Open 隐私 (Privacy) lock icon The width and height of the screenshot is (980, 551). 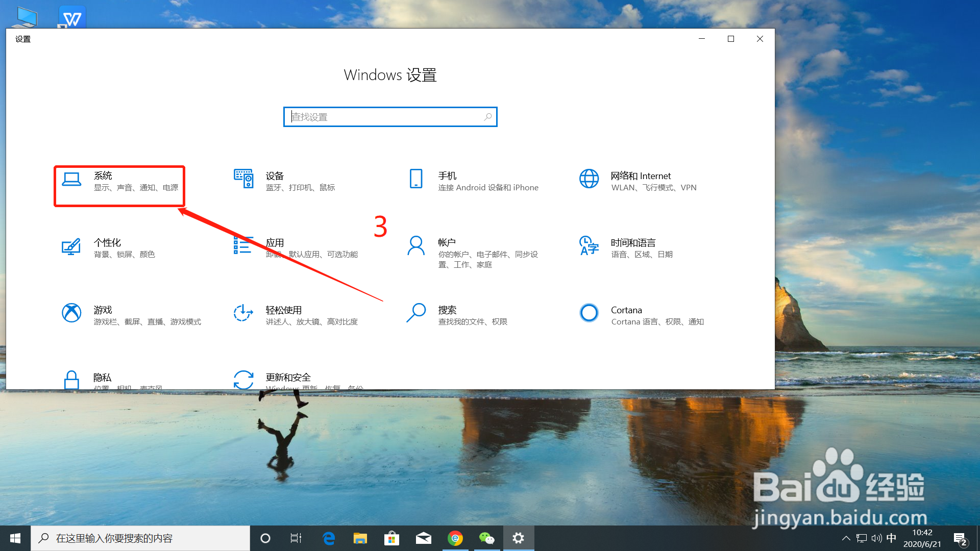pyautogui.click(x=71, y=380)
